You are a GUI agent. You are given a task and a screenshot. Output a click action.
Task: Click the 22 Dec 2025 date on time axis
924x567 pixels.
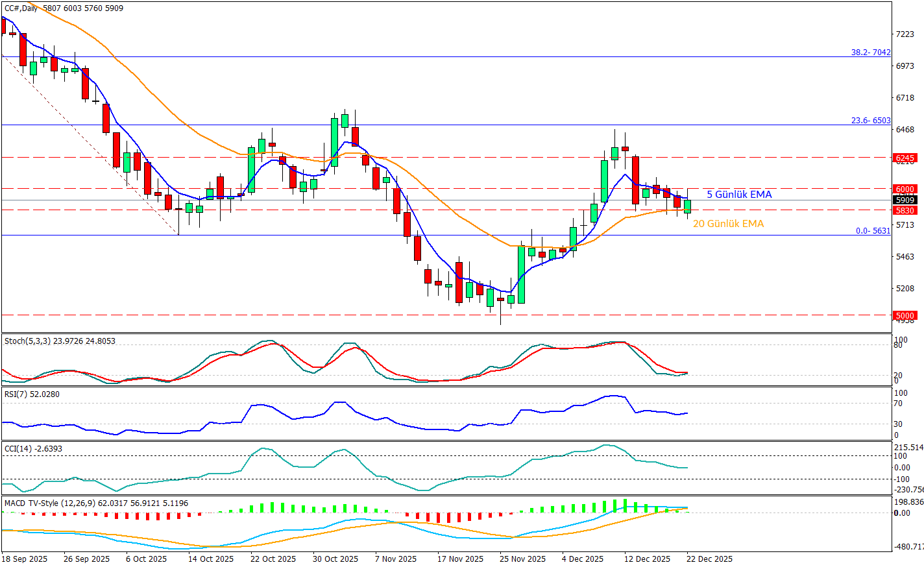tap(710, 559)
